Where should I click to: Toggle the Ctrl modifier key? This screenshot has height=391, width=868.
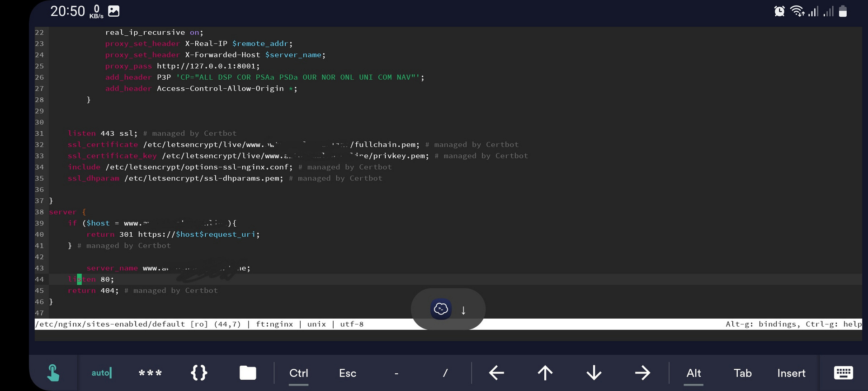(x=298, y=373)
